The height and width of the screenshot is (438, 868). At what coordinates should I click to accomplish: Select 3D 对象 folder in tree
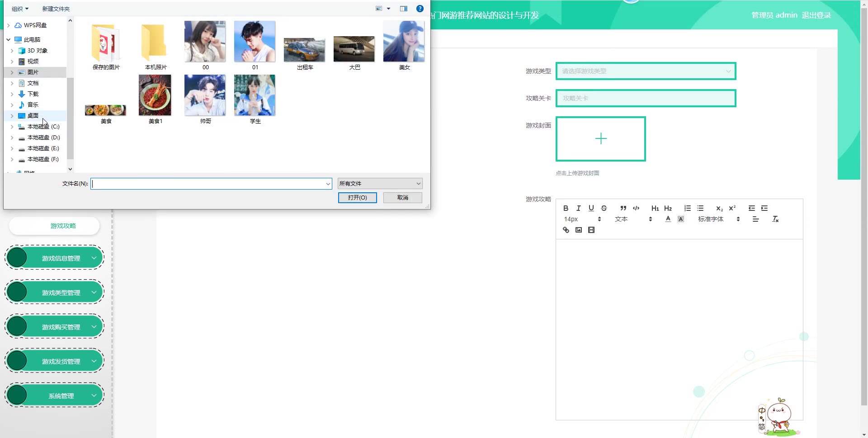pos(37,51)
